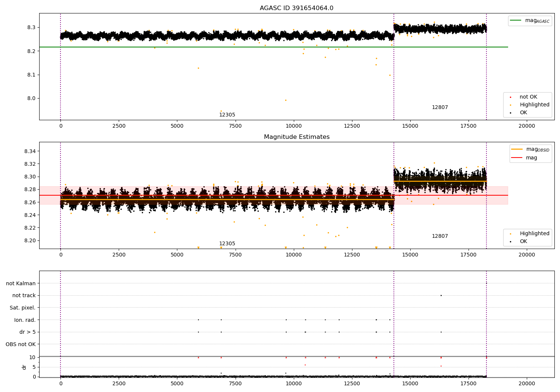Screen dimensions: 560x392
Task: Click the 8.34 y-axis tick in Magnitude Estimates
Action: (x=30, y=152)
